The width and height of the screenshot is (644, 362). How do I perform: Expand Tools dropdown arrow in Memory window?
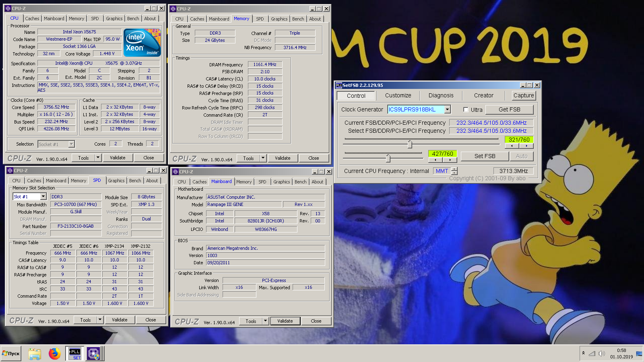coord(263,158)
